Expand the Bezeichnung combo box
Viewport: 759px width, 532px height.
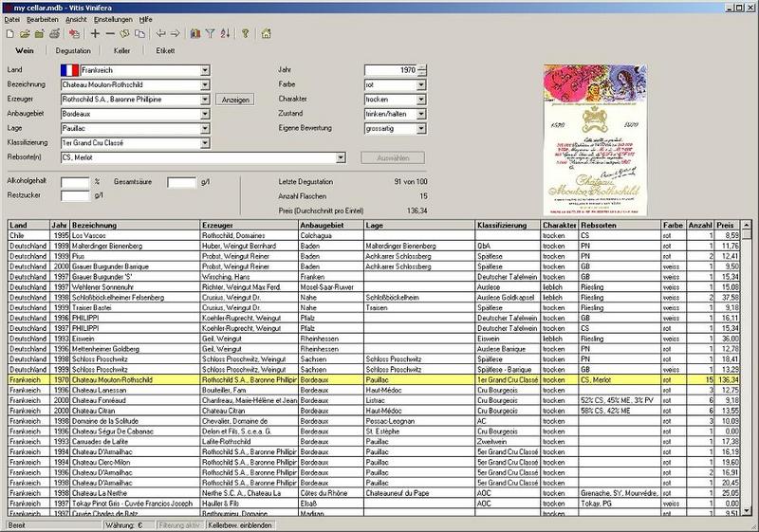click(x=205, y=85)
